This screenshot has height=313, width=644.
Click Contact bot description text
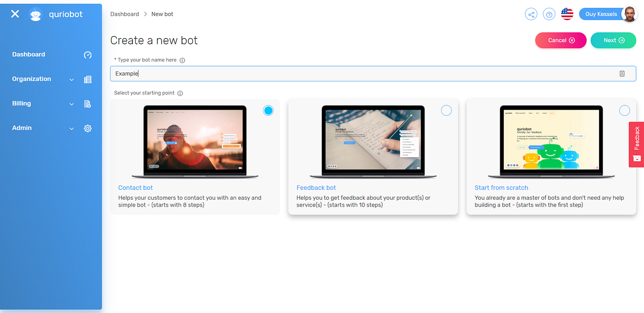190,201
